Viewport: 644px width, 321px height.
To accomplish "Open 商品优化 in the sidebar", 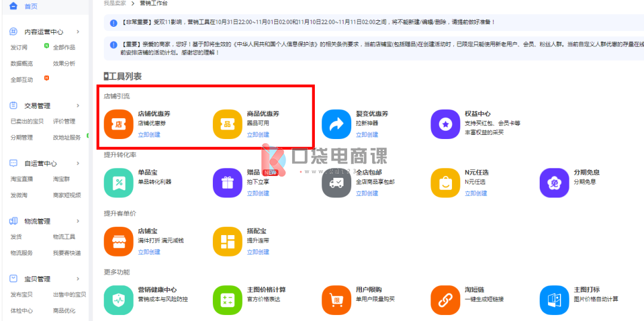I will [64, 311].
